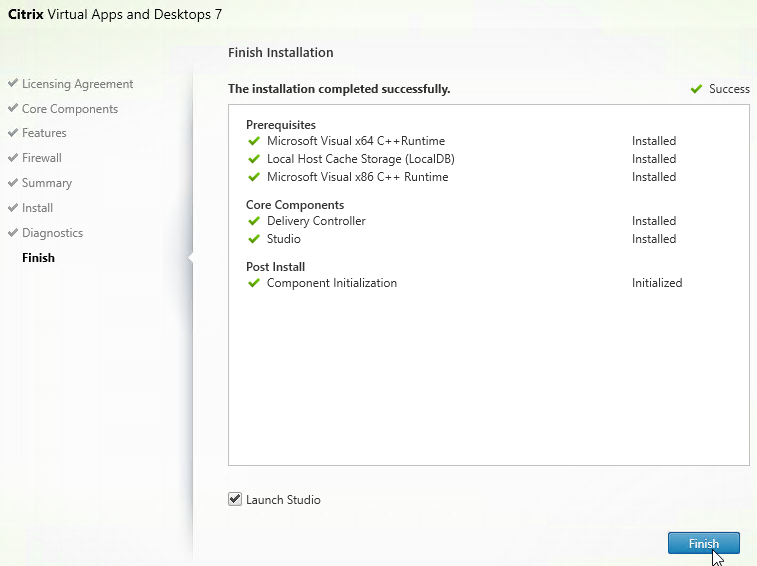The image size is (757, 566).
Task: Select the Diagnostics step
Action: 52,233
